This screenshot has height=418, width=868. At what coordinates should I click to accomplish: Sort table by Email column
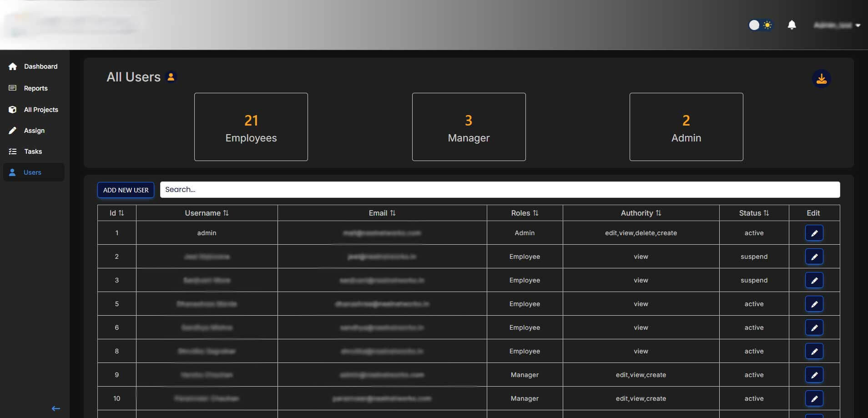coord(382,213)
